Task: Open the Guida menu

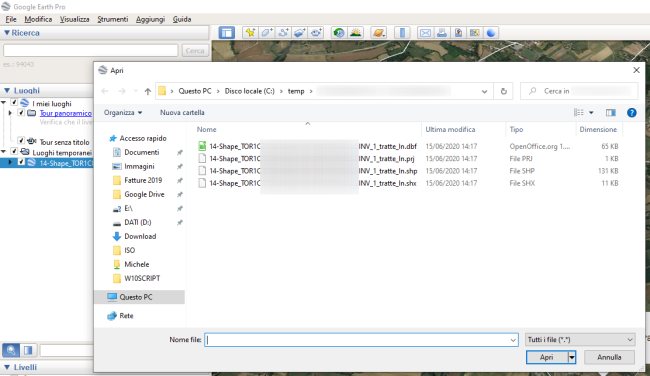Action: tap(182, 19)
